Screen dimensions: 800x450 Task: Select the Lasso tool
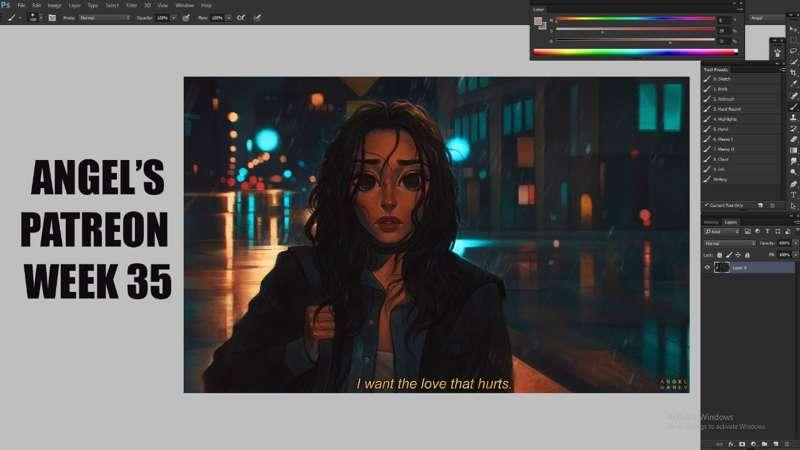[x=793, y=51]
